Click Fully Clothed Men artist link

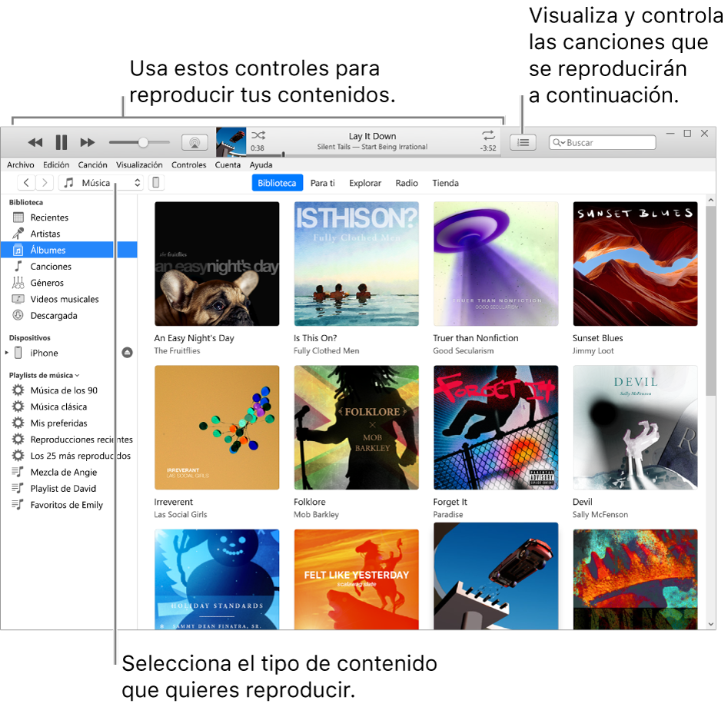tap(327, 351)
